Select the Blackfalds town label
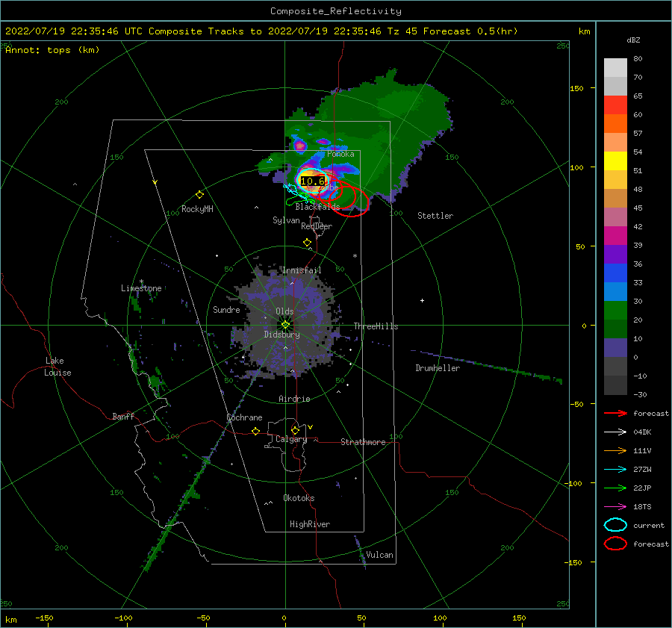Viewport: 672px width, 628px height. point(317,207)
